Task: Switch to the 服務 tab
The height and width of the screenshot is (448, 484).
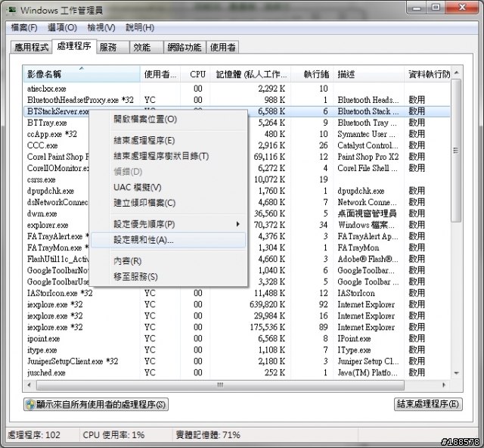Action: (113, 47)
